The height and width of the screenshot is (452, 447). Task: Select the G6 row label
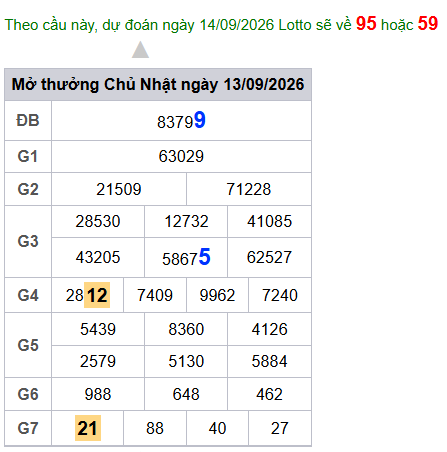point(28,394)
